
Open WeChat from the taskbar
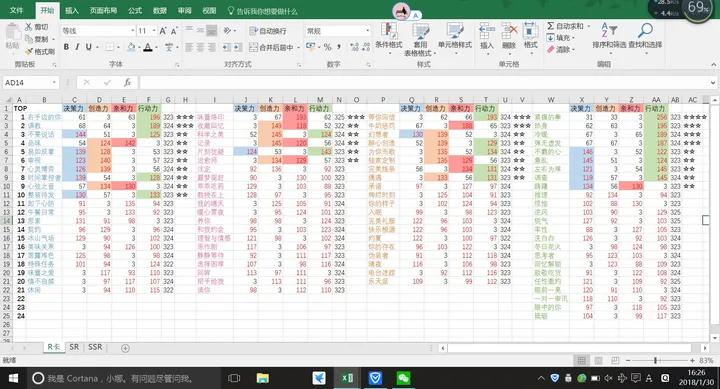click(x=403, y=378)
